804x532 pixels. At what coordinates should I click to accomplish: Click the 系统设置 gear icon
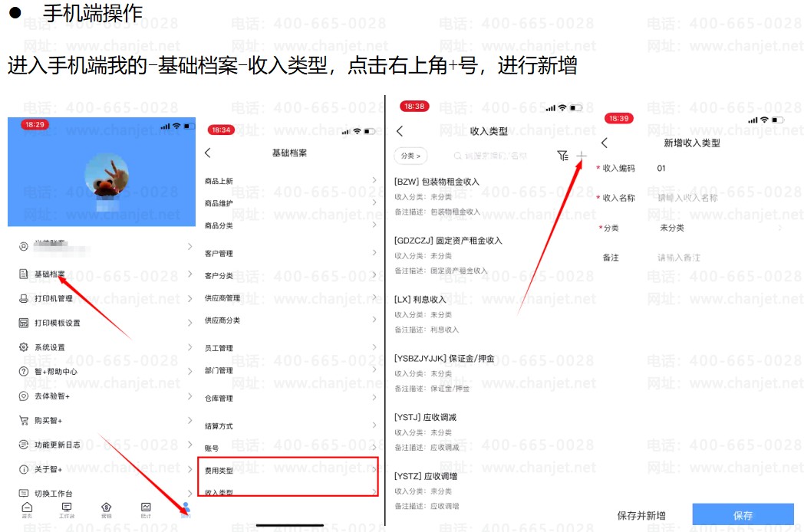tap(24, 347)
